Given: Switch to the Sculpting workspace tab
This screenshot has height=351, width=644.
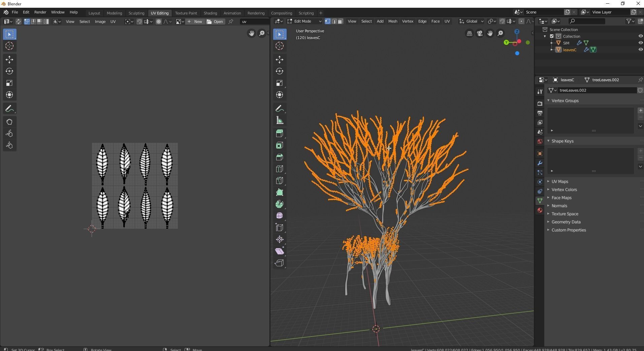Looking at the screenshot, I should tap(136, 13).
